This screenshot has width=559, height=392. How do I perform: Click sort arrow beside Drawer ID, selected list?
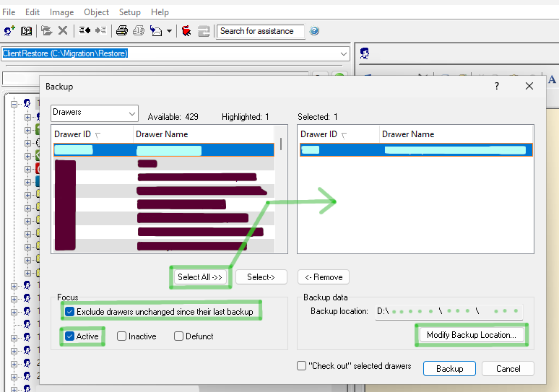click(x=344, y=135)
